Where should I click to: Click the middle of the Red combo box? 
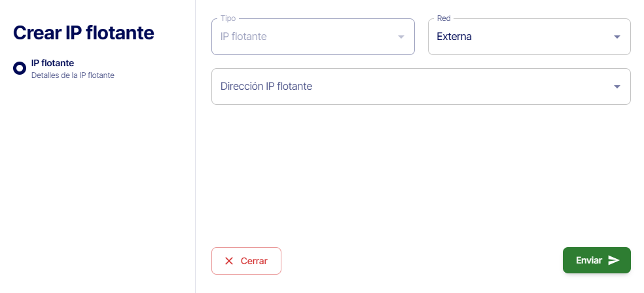pos(529,37)
